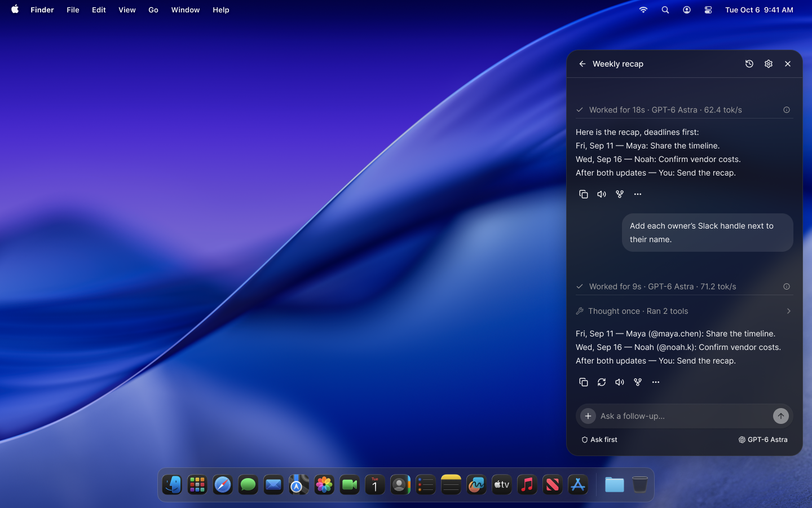The height and width of the screenshot is (508, 812).
Task: Open the File menu
Action: pyautogui.click(x=73, y=10)
